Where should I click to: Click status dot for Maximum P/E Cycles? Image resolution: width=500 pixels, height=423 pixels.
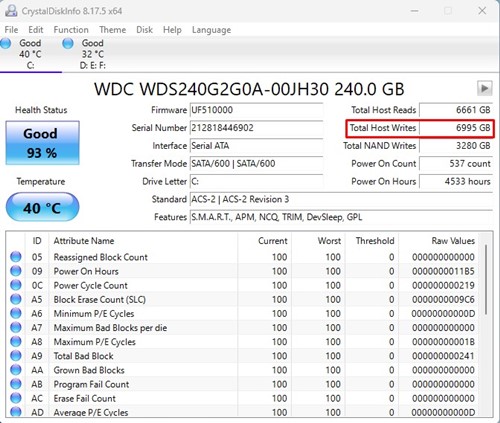16,342
